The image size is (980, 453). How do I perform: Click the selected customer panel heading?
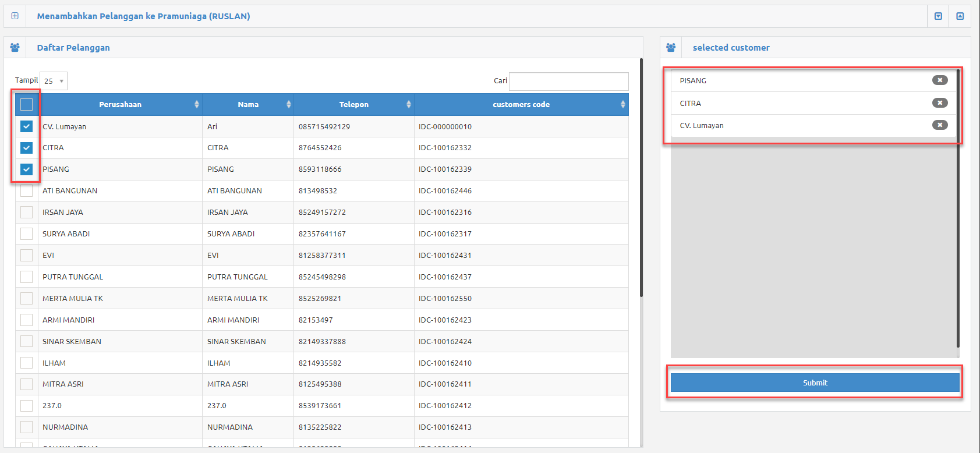[x=731, y=48]
